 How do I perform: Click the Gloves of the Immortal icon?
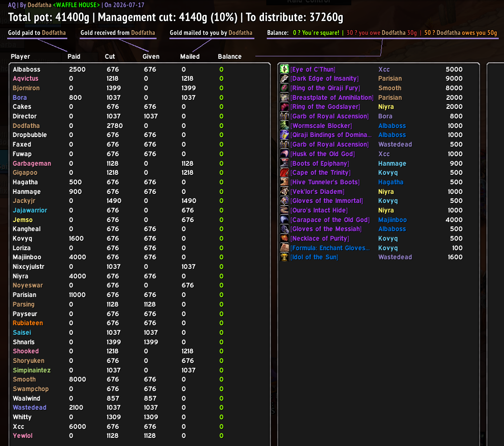pyautogui.click(x=284, y=201)
